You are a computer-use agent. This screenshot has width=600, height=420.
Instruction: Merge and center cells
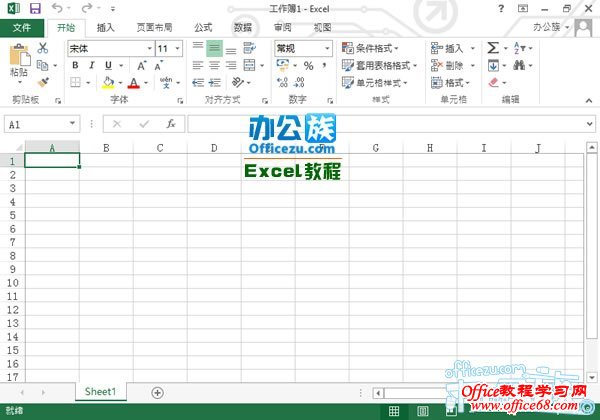pyautogui.click(x=249, y=65)
